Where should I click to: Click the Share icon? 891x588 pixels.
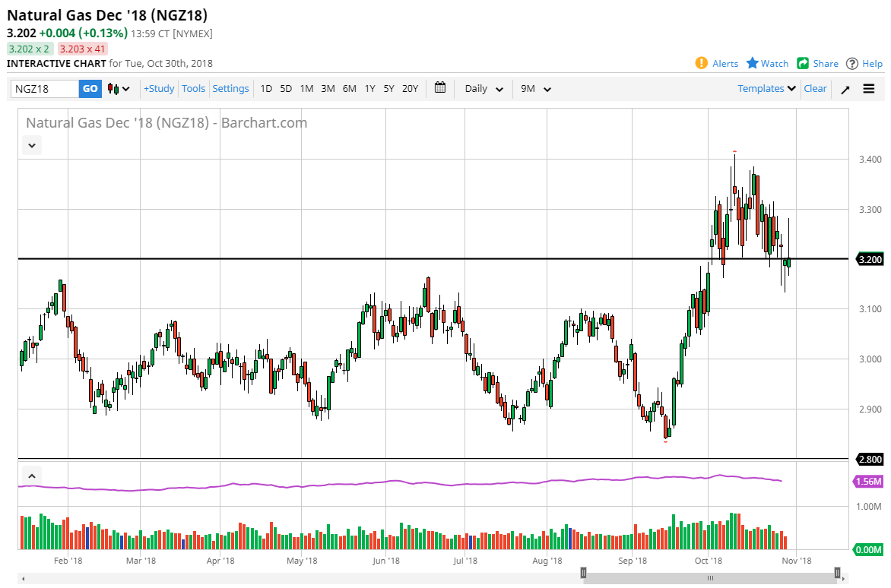coord(803,63)
